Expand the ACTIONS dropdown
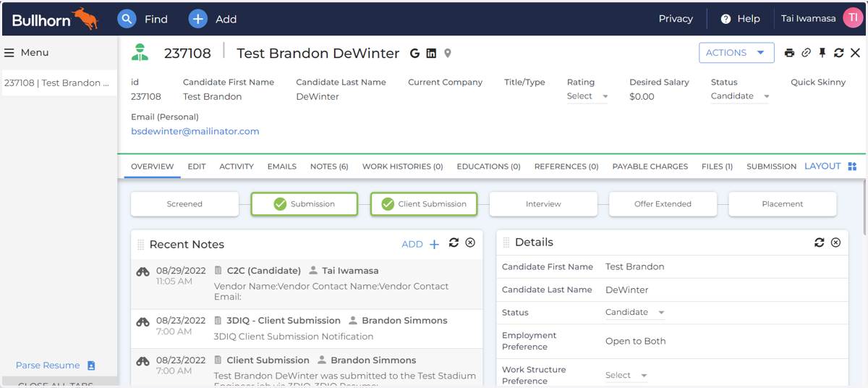Viewport: 868px width, 388px height. [x=736, y=53]
